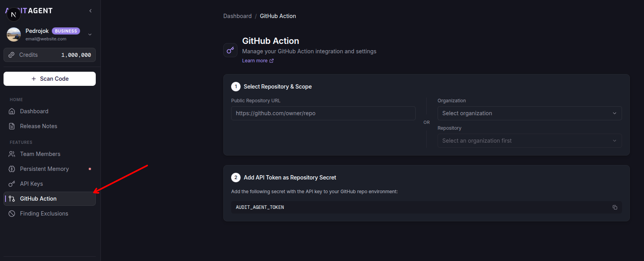
Task: Click the round N logo badge
Action: point(14,14)
